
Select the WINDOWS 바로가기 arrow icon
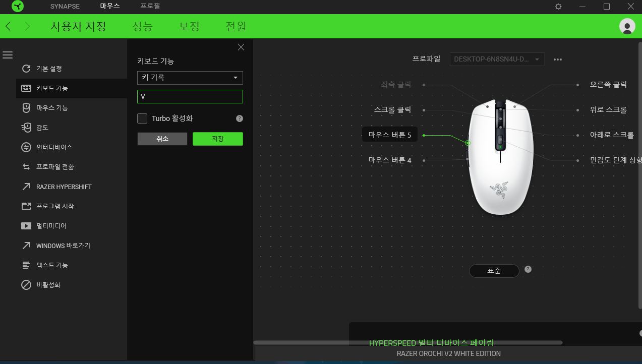point(26,246)
